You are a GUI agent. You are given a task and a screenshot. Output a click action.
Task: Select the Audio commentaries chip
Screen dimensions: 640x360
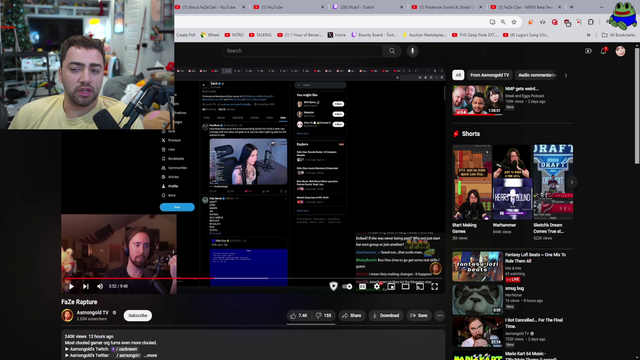[x=537, y=75]
